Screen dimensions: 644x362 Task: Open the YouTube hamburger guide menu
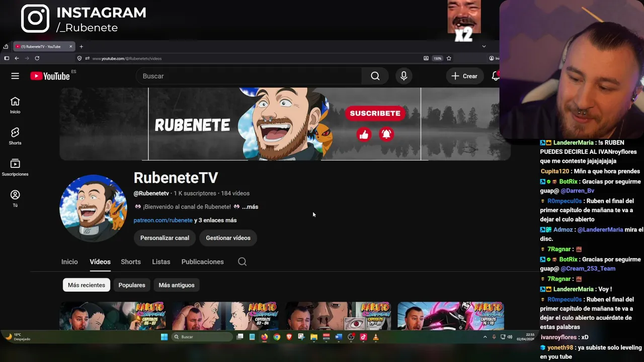[15, 76]
